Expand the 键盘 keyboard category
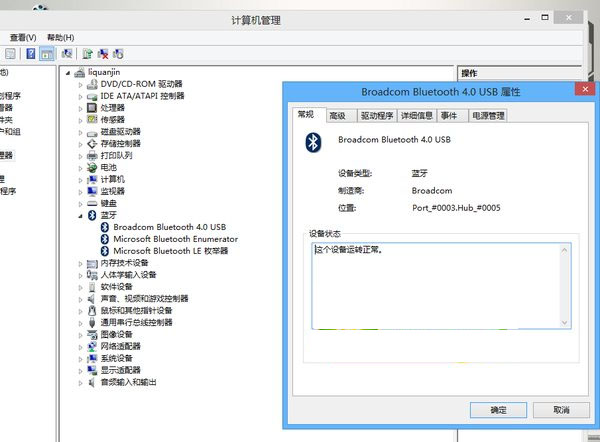600x442 pixels. tap(81, 203)
